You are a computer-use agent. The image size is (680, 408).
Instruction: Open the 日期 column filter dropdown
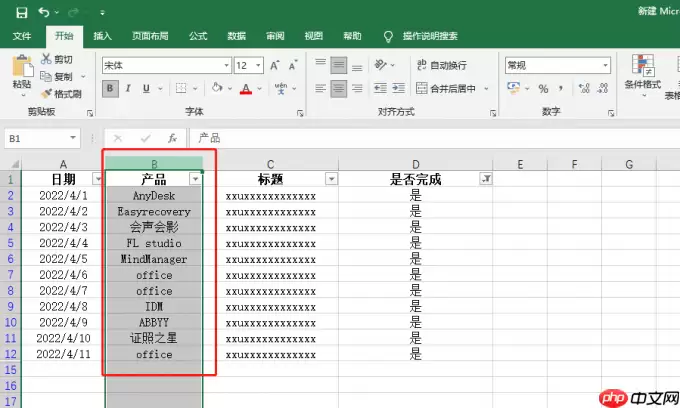pyautogui.click(x=98, y=179)
